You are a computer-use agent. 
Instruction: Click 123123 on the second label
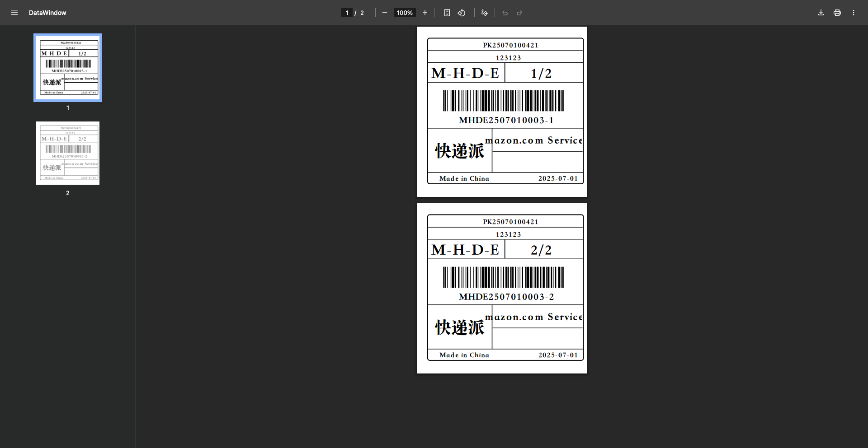(x=508, y=234)
